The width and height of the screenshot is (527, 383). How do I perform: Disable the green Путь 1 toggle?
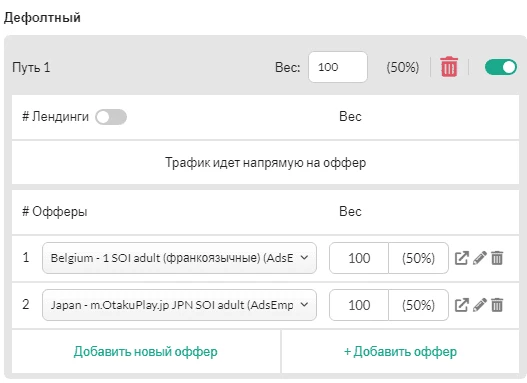click(x=501, y=67)
